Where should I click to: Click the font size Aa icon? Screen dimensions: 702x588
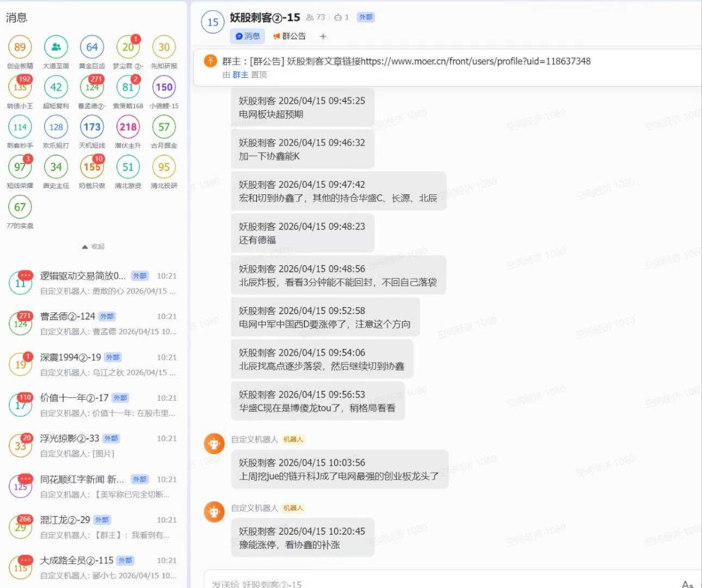687,583
